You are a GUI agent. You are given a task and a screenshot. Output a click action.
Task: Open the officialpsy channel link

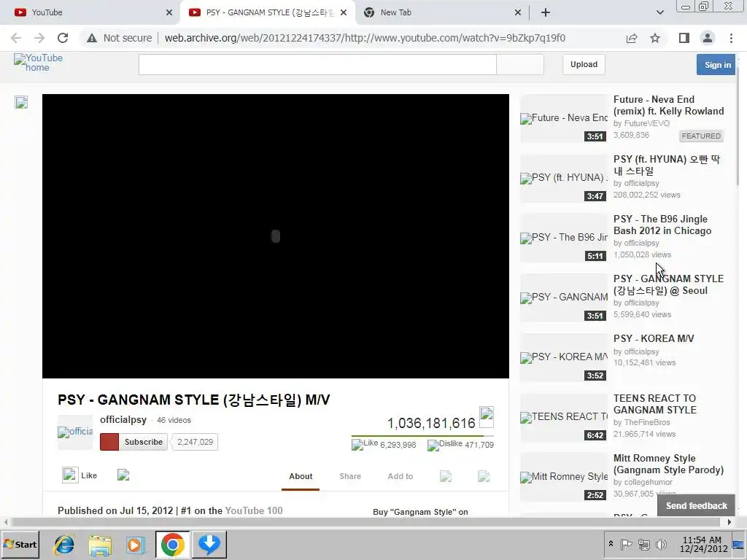123,419
